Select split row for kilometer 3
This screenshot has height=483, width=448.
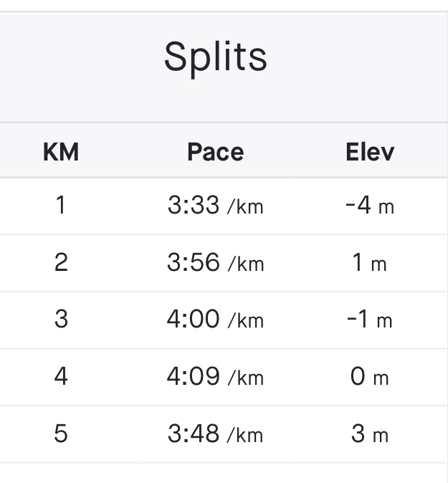click(224, 320)
